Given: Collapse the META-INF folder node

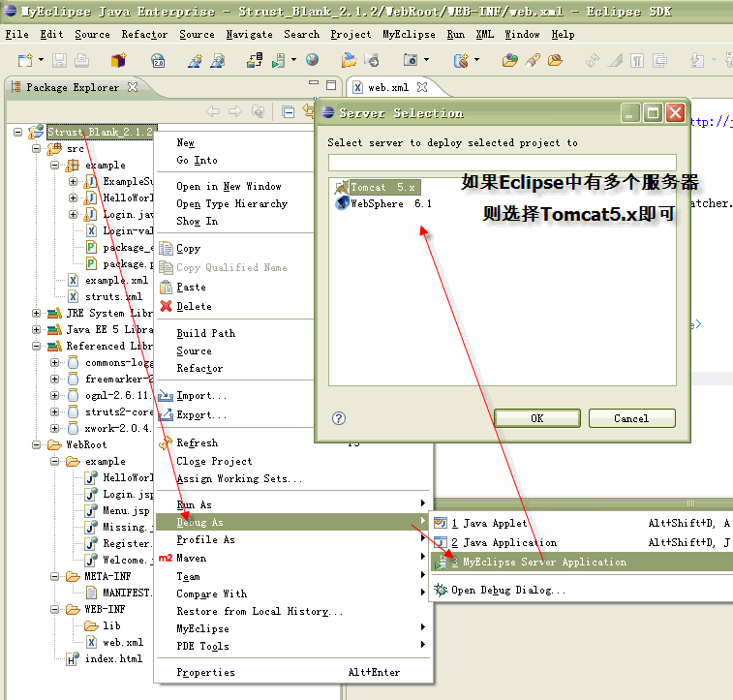Looking at the screenshot, I should pyautogui.click(x=54, y=576).
